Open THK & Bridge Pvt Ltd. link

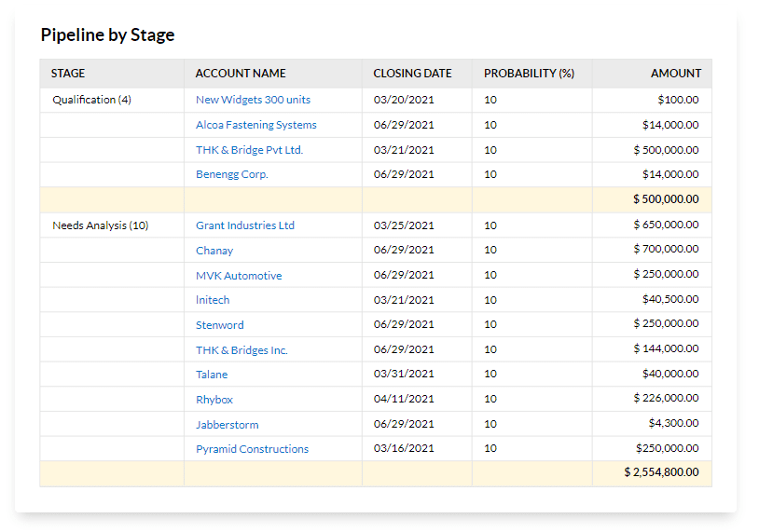point(249,150)
